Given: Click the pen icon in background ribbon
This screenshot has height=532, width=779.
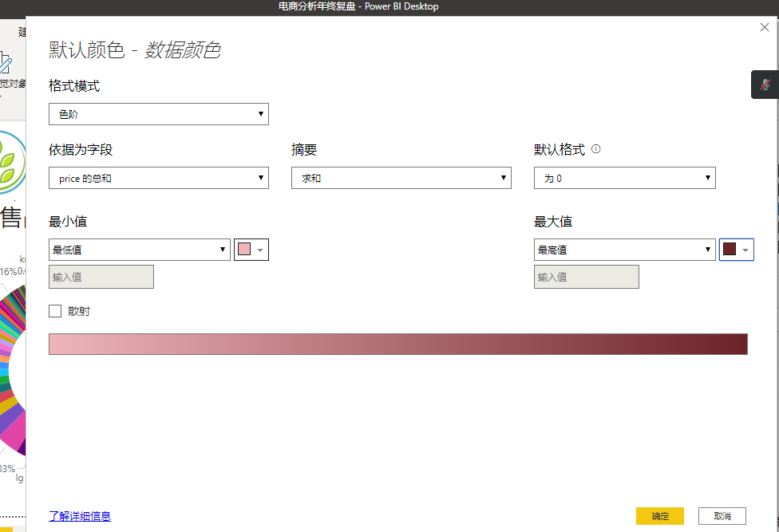Looking at the screenshot, I should pos(5,63).
